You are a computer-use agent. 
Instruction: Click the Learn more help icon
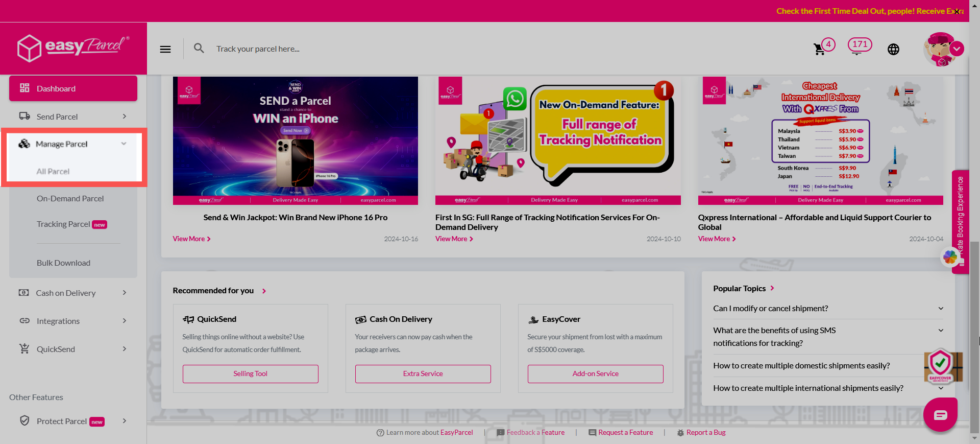(380, 433)
